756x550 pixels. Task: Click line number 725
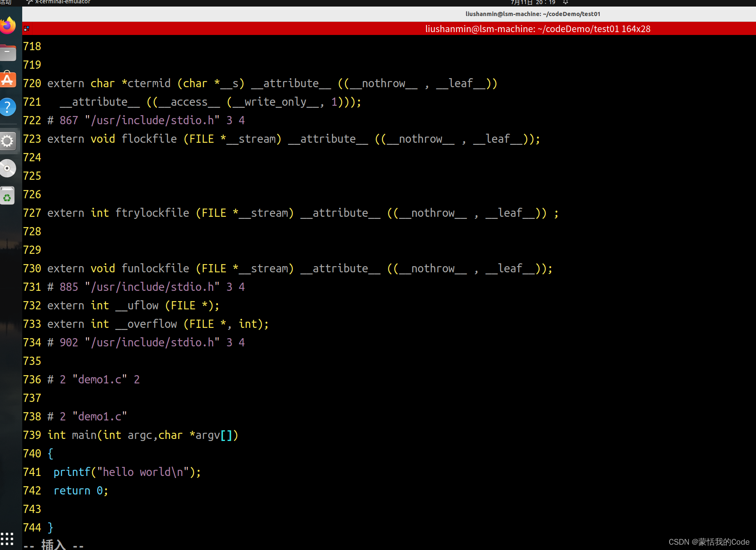click(x=32, y=176)
